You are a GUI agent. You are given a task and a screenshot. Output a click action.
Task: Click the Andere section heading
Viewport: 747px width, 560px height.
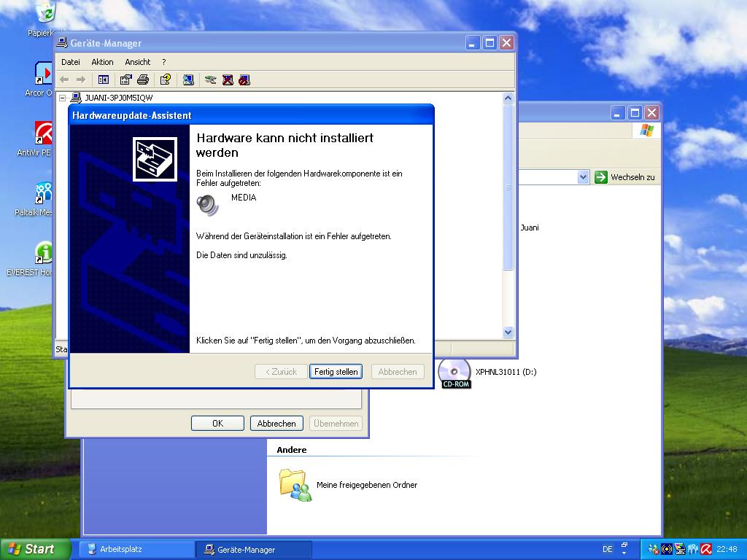pyautogui.click(x=292, y=449)
